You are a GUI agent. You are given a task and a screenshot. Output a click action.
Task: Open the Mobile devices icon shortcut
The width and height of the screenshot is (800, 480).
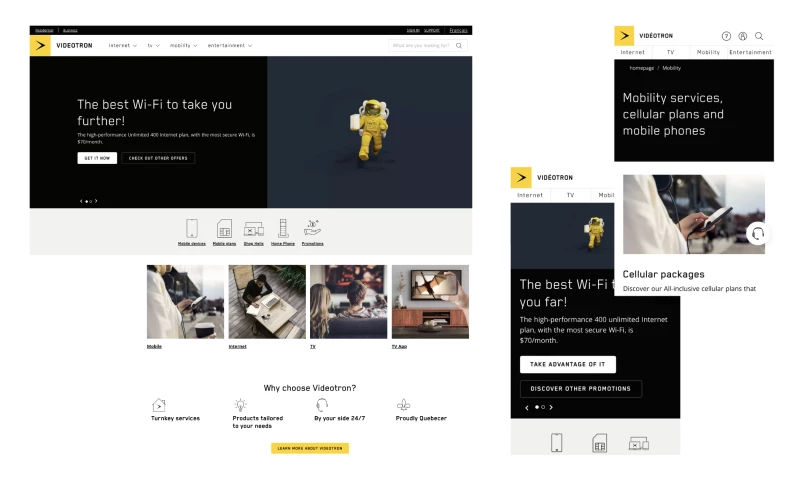[x=192, y=228]
